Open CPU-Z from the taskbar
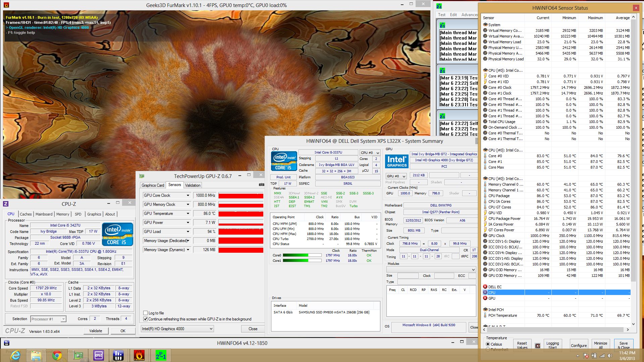This screenshot has height=362, width=644. coord(98,355)
